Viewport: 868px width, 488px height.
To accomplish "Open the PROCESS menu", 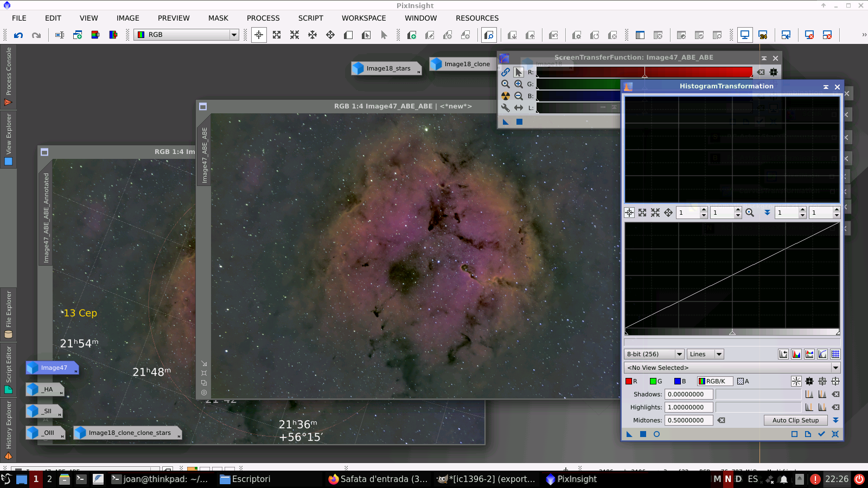I will click(x=263, y=18).
